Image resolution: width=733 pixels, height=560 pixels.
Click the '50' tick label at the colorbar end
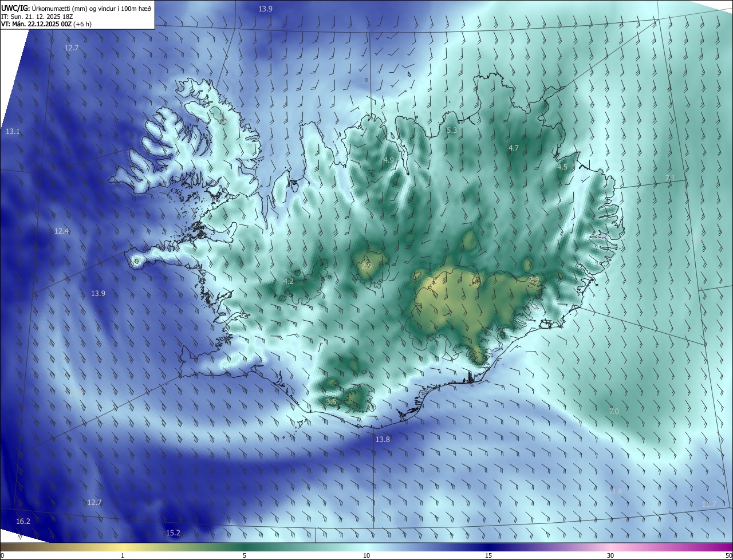[x=728, y=556]
